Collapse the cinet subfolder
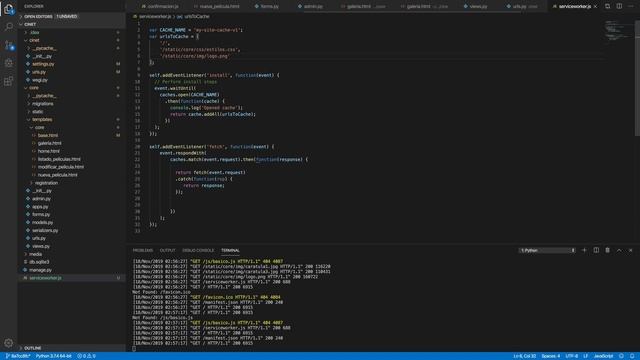Image resolution: width=640 pixels, height=360 pixels. [34, 40]
